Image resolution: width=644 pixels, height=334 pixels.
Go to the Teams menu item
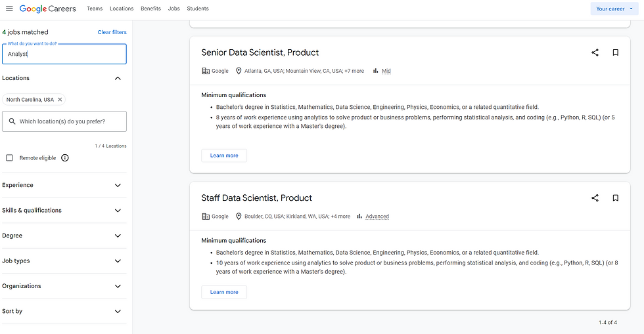(95, 9)
